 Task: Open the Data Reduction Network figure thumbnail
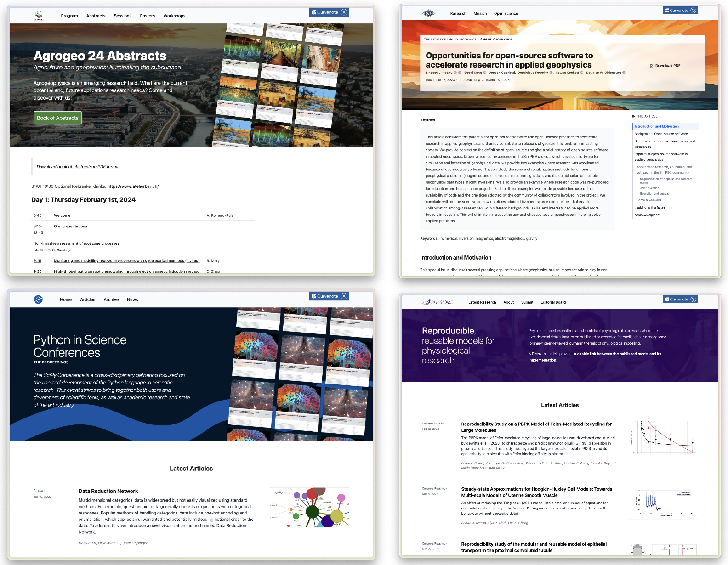309,507
